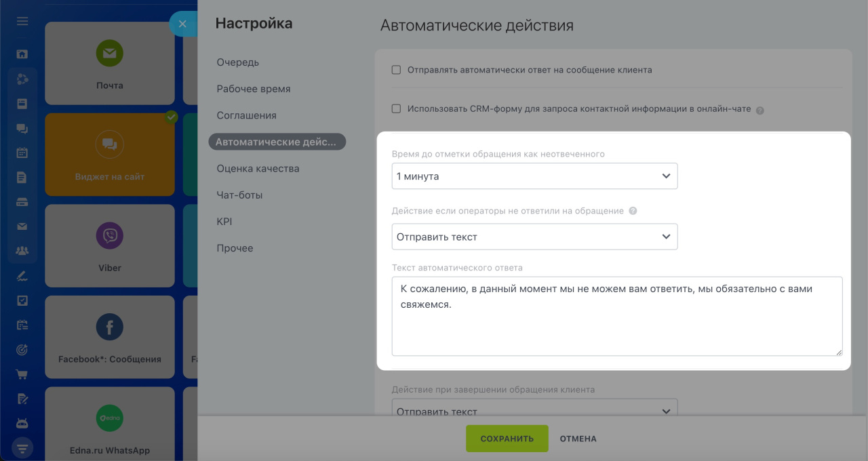
Task: Toggle Использовать CRM-форму checkbox
Action: [397, 108]
